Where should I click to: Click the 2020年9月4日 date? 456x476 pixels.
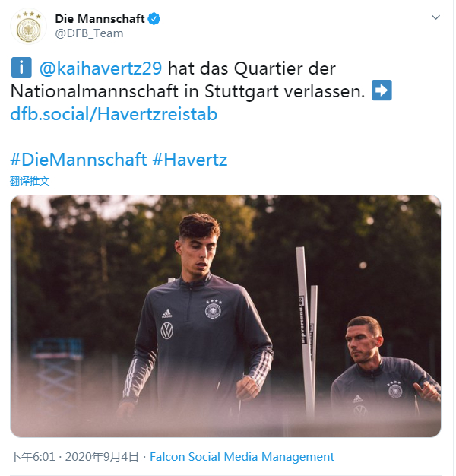(x=102, y=456)
